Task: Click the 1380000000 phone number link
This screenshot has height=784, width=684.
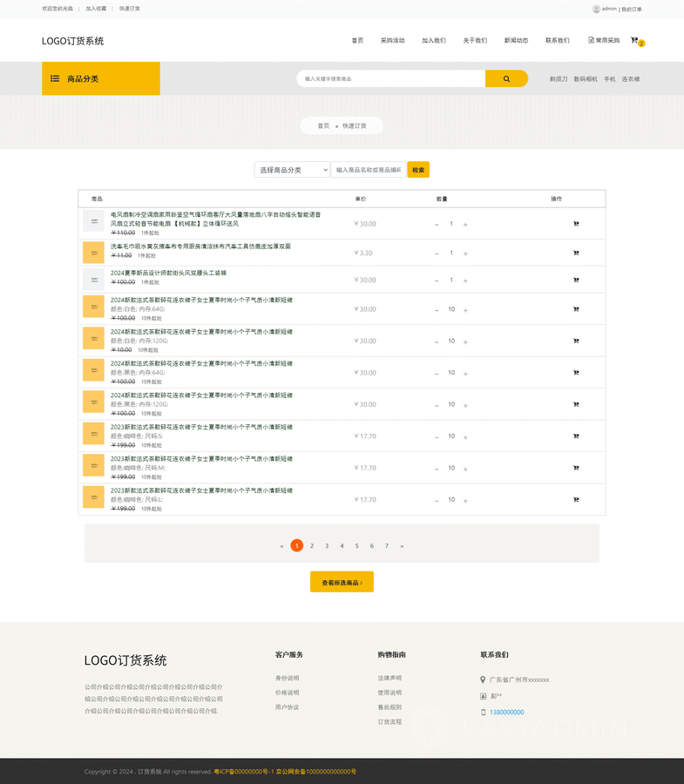Action: pos(506,713)
